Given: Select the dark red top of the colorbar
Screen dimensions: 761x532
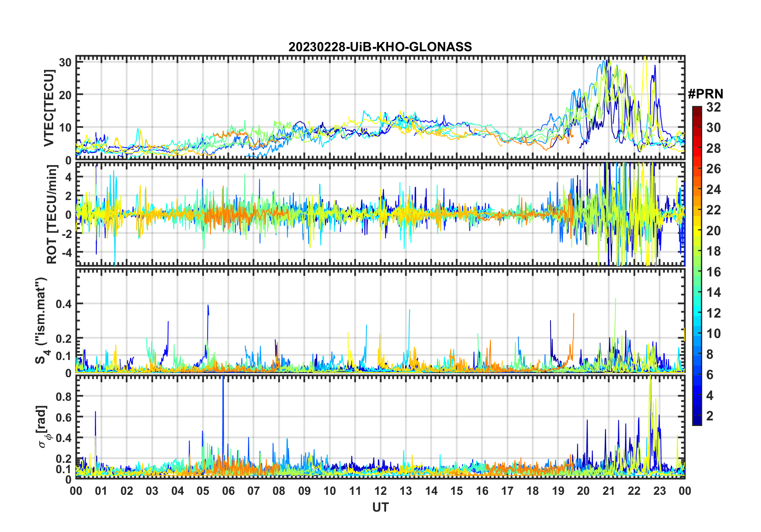Looking at the screenshot, I should (x=697, y=110).
